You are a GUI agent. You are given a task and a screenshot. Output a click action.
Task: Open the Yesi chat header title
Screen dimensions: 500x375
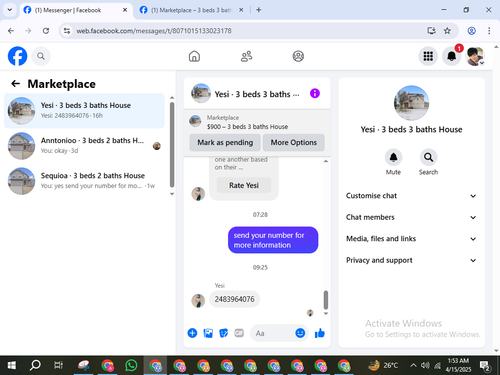pos(257,94)
